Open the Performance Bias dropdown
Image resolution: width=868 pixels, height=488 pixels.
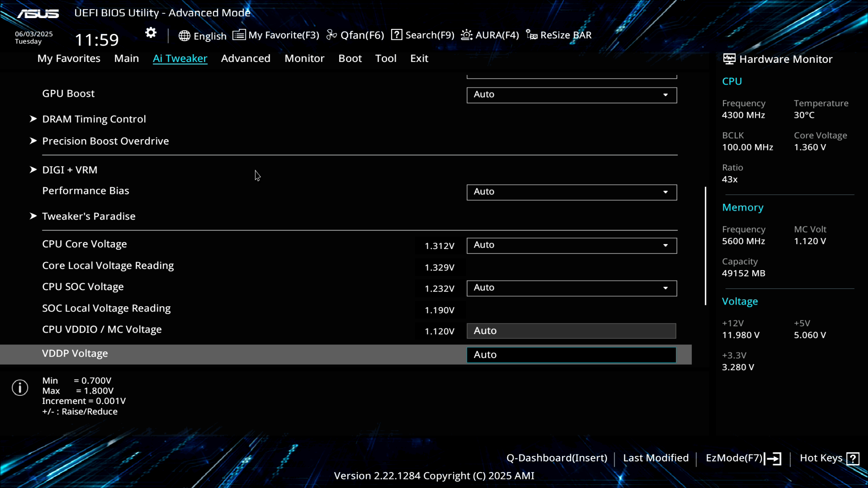[x=571, y=192]
